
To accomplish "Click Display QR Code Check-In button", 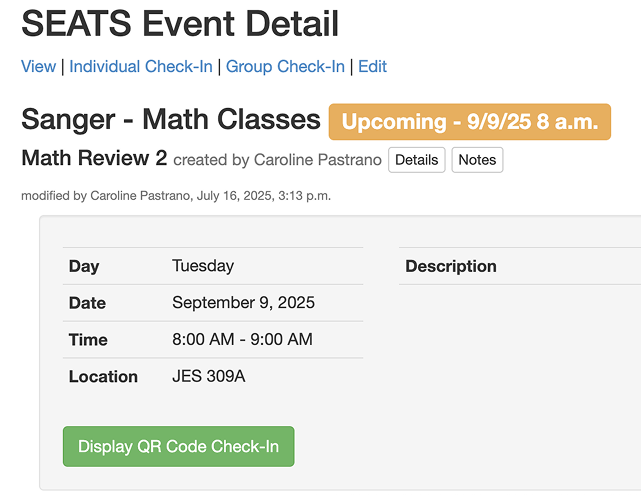I will click(x=178, y=446).
